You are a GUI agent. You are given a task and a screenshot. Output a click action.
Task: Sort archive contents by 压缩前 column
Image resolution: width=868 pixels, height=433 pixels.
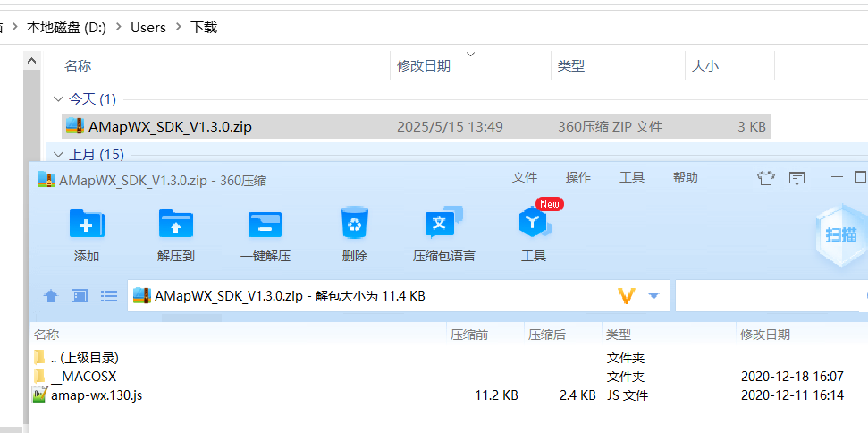(469, 335)
